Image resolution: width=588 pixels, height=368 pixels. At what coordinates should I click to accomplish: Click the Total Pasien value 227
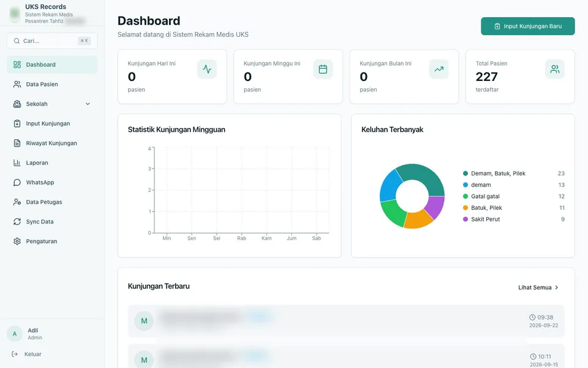pyautogui.click(x=487, y=77)
